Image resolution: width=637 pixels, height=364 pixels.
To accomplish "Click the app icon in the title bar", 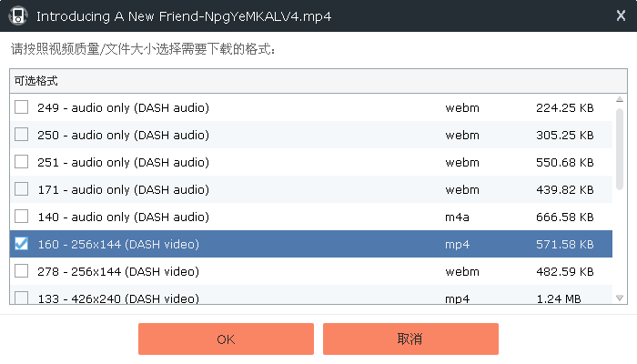I will 18,15.
